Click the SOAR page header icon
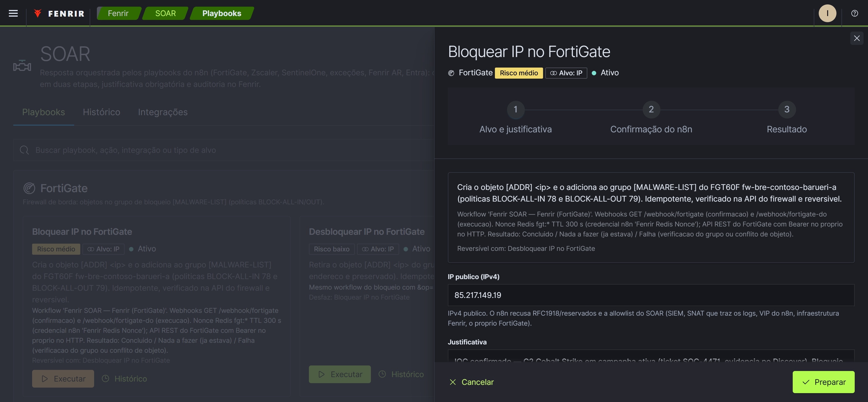The width and height of the screenshot is (868, 402). pyautogui.click(x=22, y=66)
